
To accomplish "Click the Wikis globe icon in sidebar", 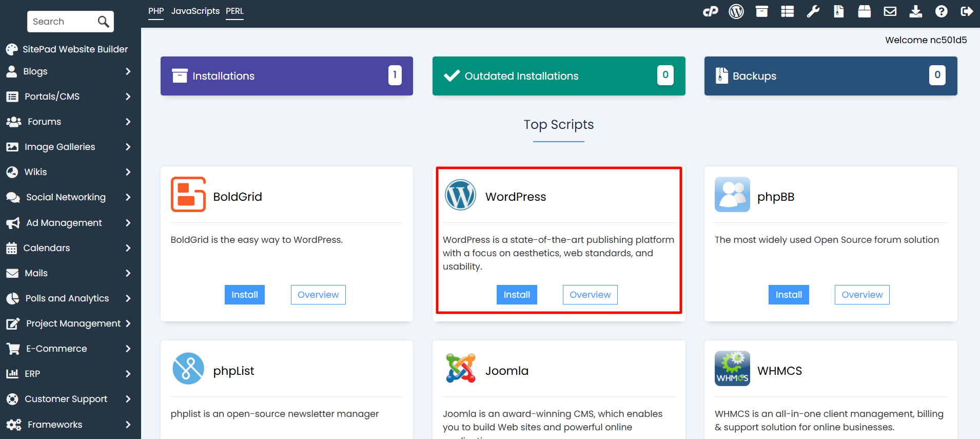I will [x=12, y=172].
